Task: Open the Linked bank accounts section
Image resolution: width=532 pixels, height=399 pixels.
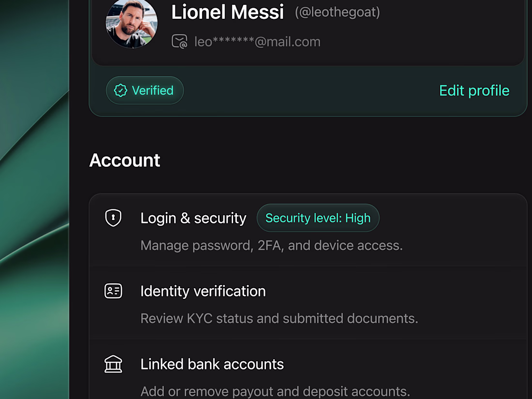Action: (x=308, y=370)
